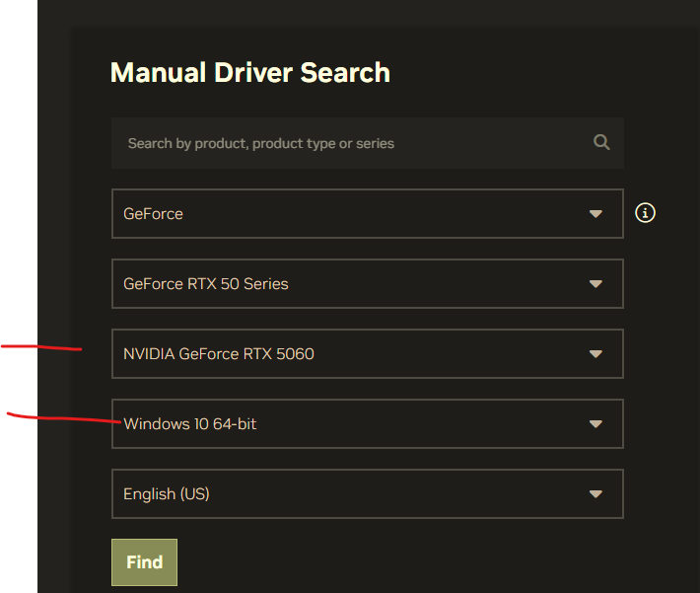Open the GeForce product type dropdown
The height and width of the screenshot is (593, 700).
[368, 213]
